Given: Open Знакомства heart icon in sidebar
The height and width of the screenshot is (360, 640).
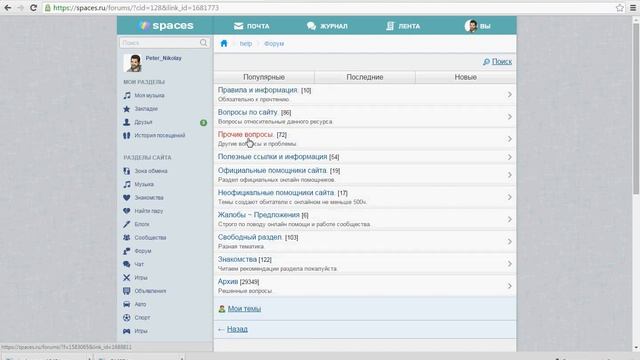Looking at the screenshot, I should point(127,198).
